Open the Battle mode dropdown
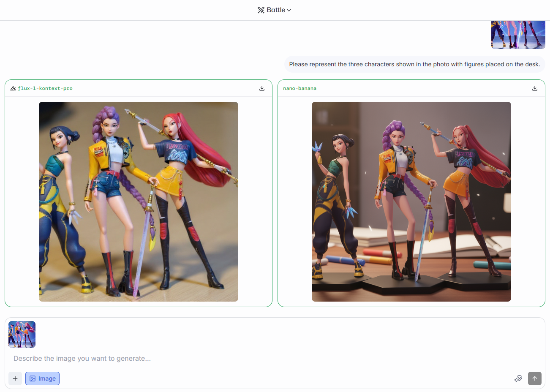The image size is (550, 392). pyautogui.click(x=275, y=10)
